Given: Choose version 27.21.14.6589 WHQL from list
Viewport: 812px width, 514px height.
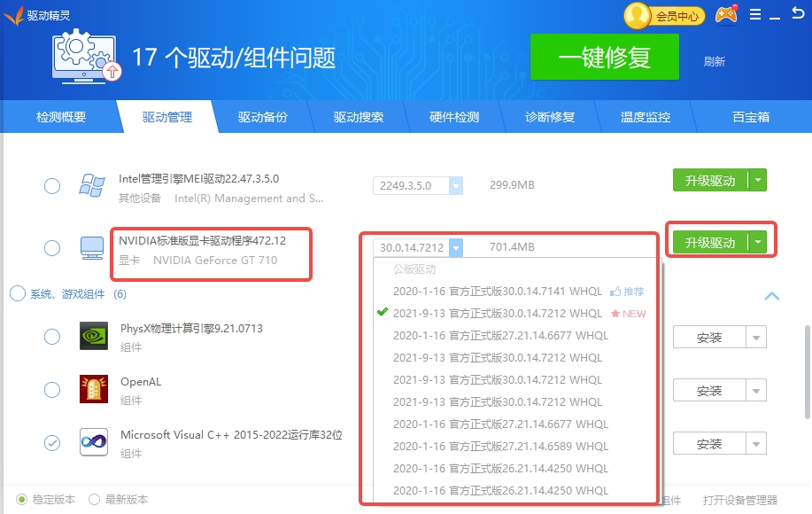Looking at the screenshot, I should [x=500, y=447].
